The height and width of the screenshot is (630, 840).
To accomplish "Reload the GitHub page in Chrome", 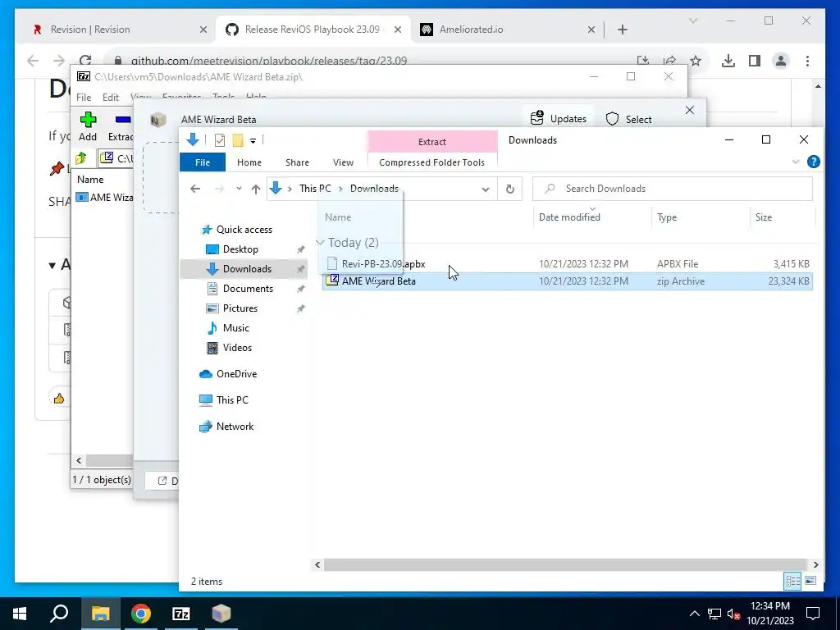I will coord(85,60).
